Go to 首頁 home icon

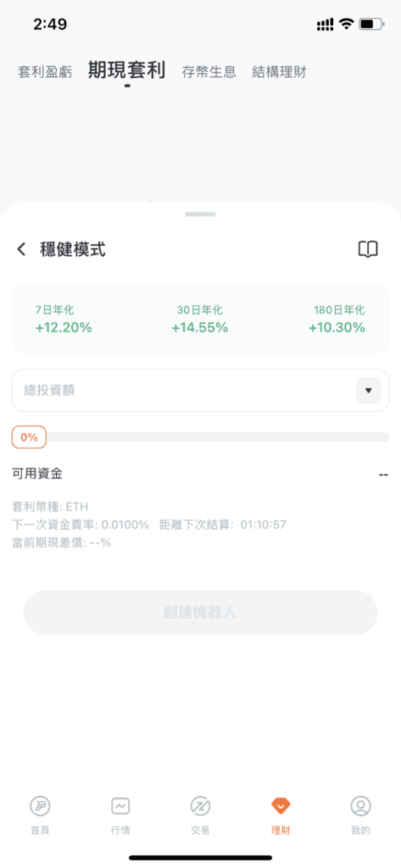(40, 806)
